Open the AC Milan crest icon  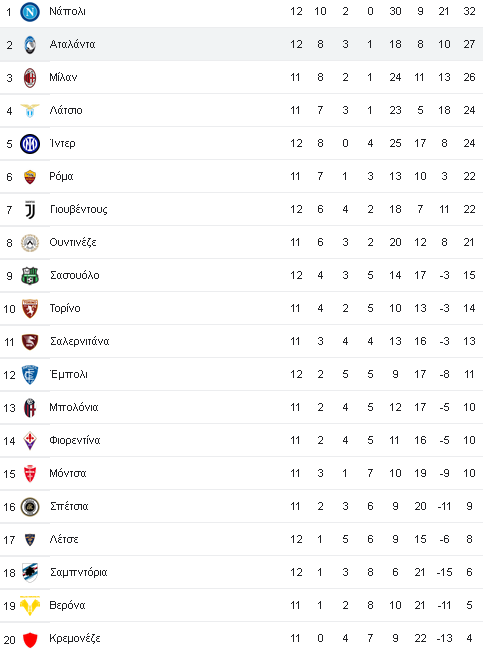(30, 78)
